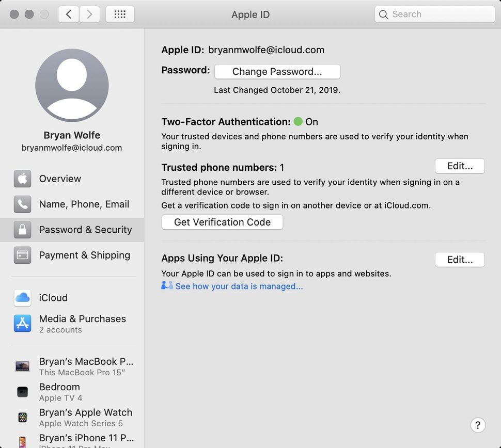Viewport: 501px width, 448px height.
Task: Edit apps using your Apple ID
Action: (x=459, y=260)
